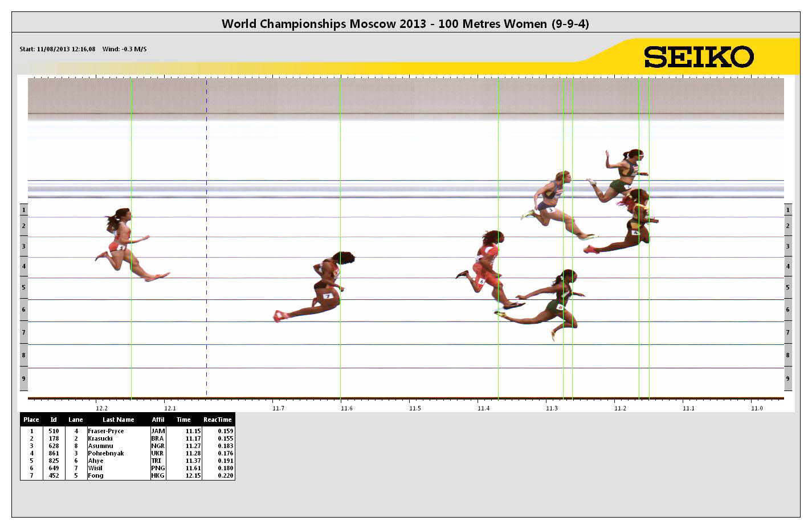The width and height of the screenshot is (812, 529).
Task: Select the Last Name column header
Action: coord(118,420)
